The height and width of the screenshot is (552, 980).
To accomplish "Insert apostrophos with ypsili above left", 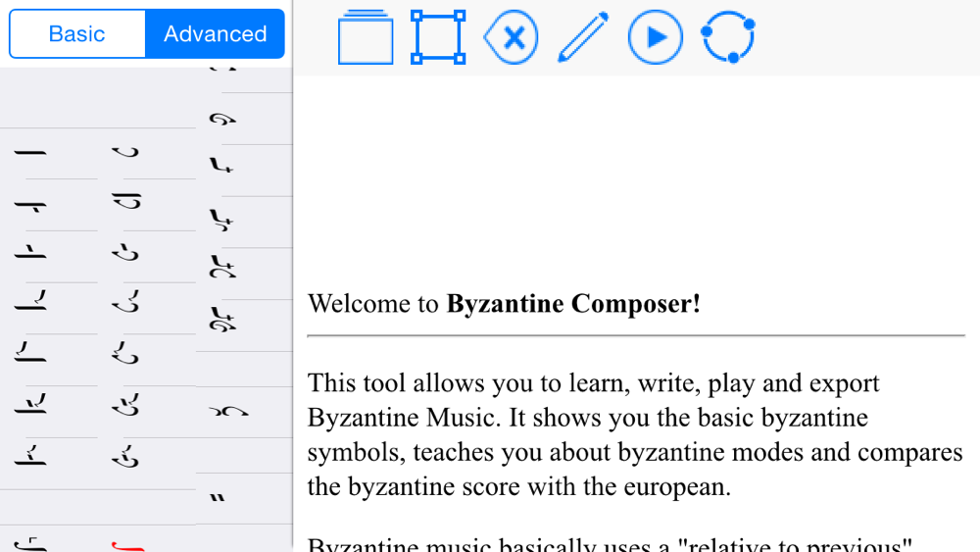I will click(x=125, y=353).
